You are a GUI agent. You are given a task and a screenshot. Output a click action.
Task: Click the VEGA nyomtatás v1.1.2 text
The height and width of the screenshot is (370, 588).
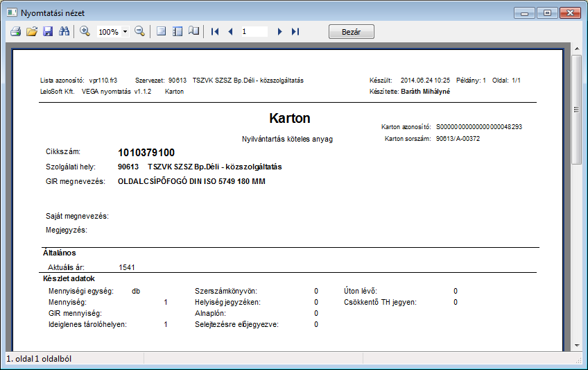tap(116, 92)
